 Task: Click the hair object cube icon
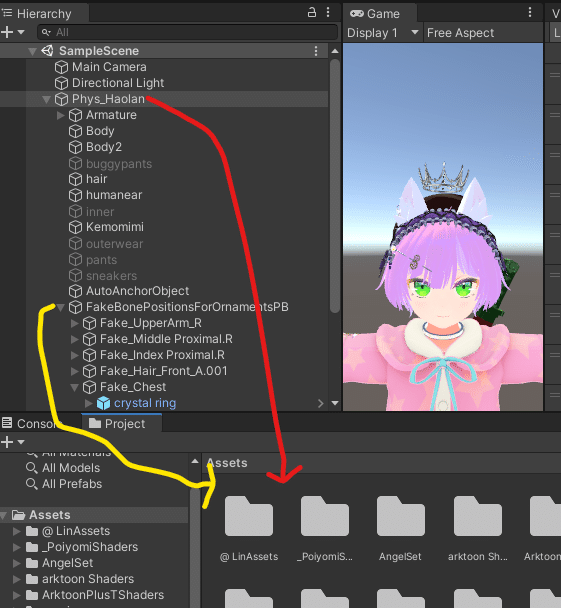[x=75, y=179]
